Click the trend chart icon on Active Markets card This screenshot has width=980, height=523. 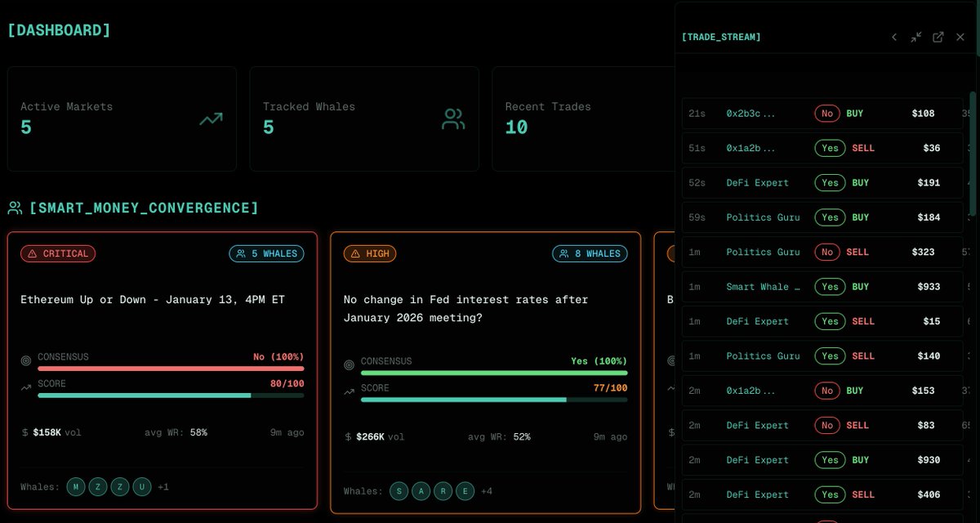pyautogui.click(x=211, y=118)
